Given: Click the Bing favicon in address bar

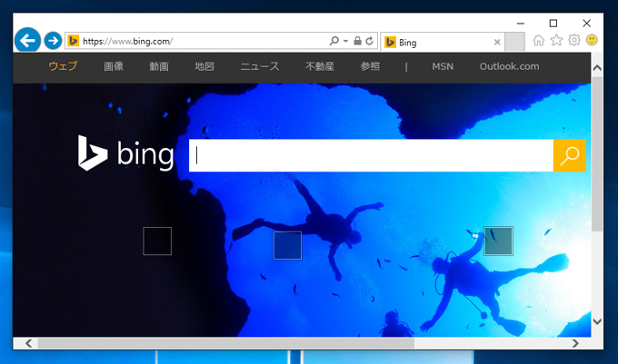Looking at the screenshot, I should pyautogui.click(x=74, y=41).
